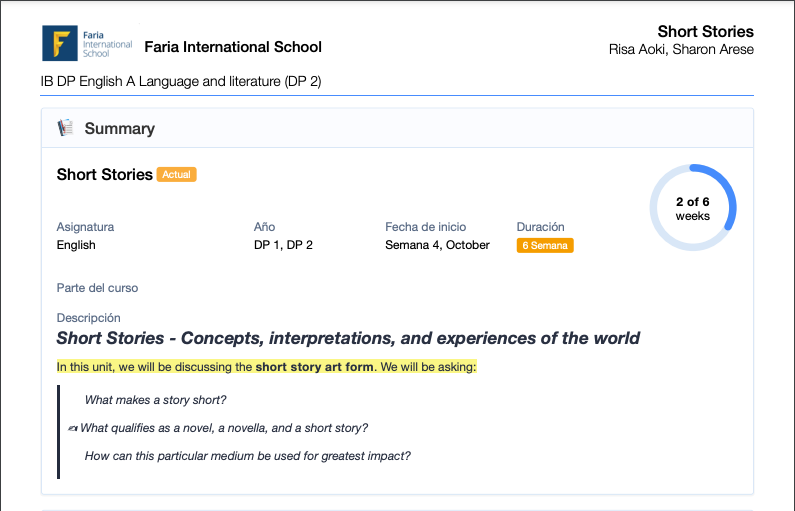Image resolution: width=795 pixels, height=511 pixels.
Task: Select the 'Semana 4, October' start date
Action: [x=437, y=245]
